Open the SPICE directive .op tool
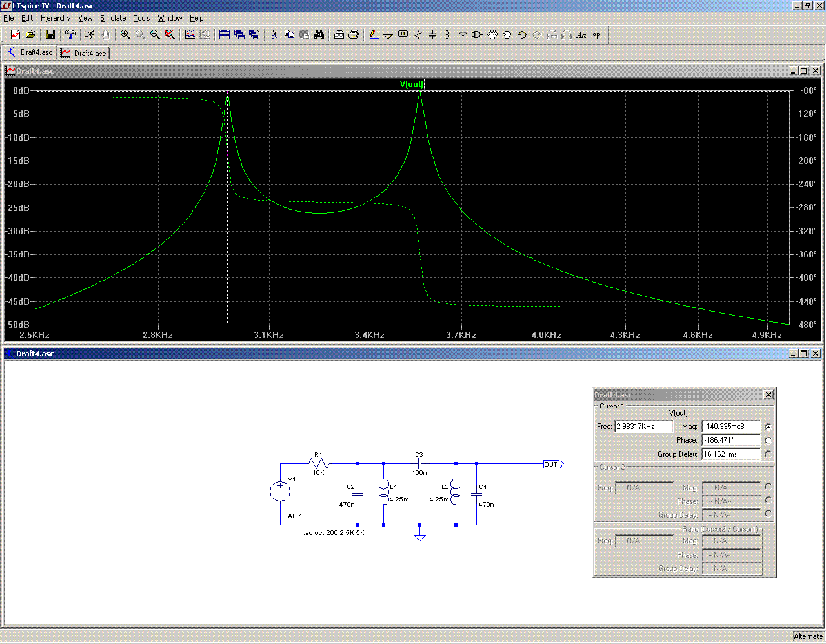826x644 pixels. [x=596, y=35]
